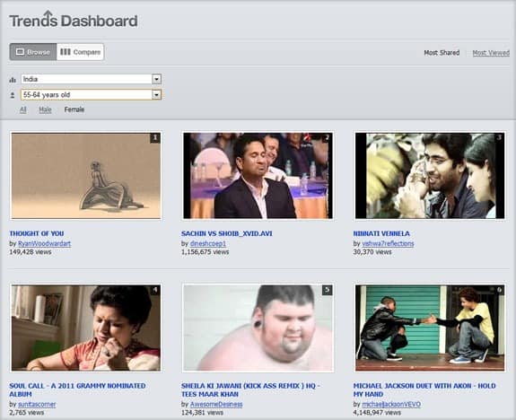
Task: Switch to the Most Viewed tab
Action: click(x=491, y=53)
